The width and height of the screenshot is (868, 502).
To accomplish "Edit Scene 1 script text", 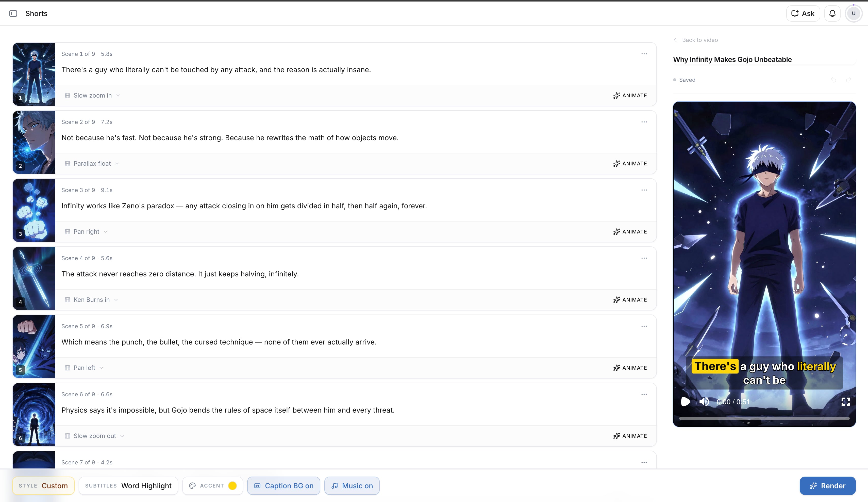I will point(216,70).
